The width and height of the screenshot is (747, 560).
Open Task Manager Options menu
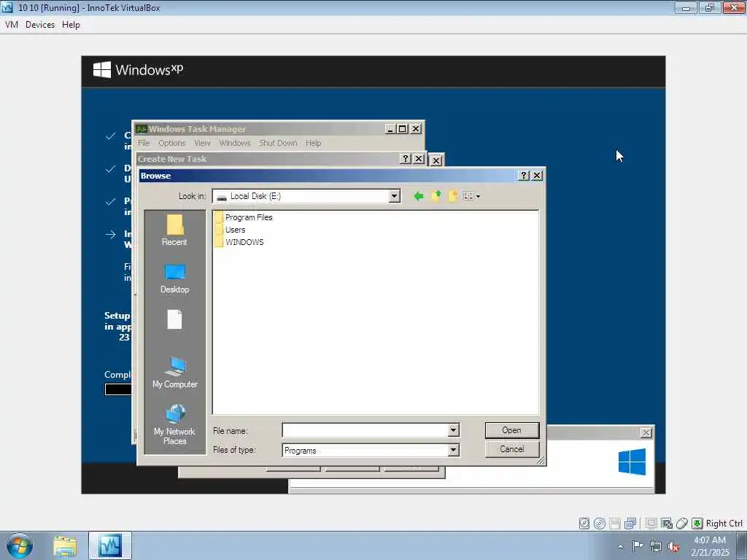(x=172, y=143)
